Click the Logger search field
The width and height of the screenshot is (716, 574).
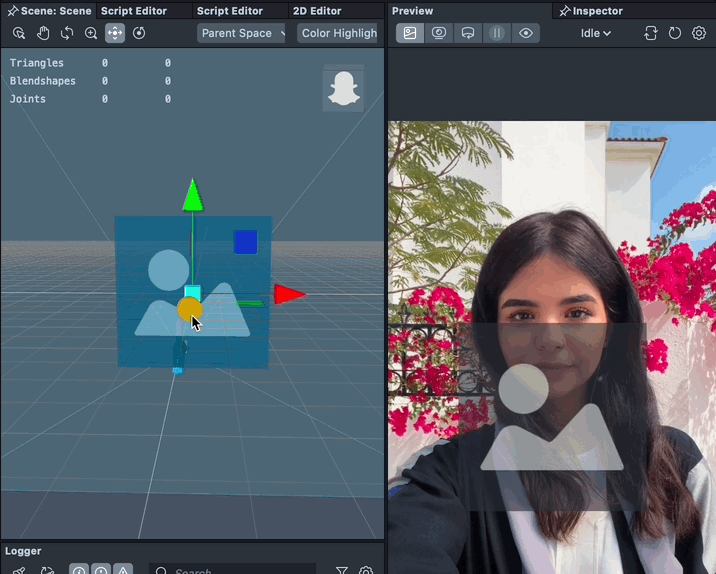pyautogui.click(x=232, y=569)
